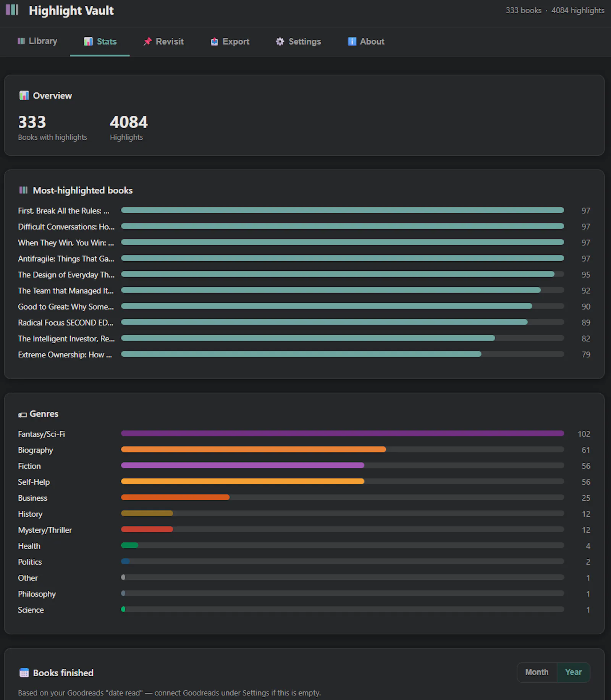This screenshot has width=611, height=700.
Task: Switch to the Revisit tab
Action: tap(163, 41)
